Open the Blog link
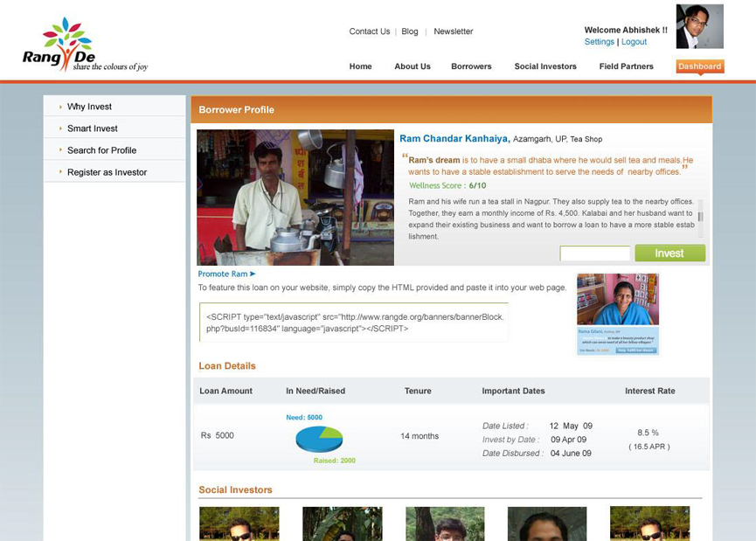Screen dimensions: 756x541 (410, 31)
